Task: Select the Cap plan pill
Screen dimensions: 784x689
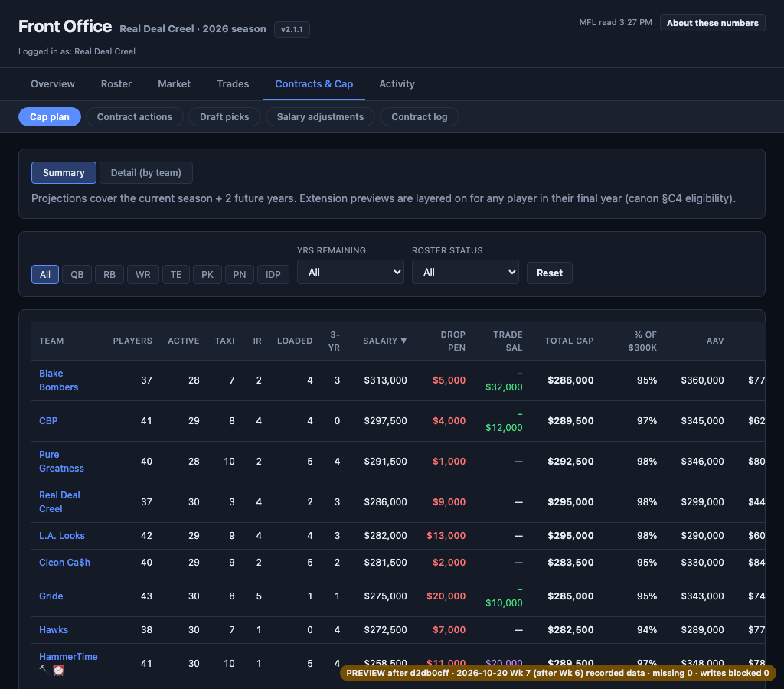Action: 50,117
